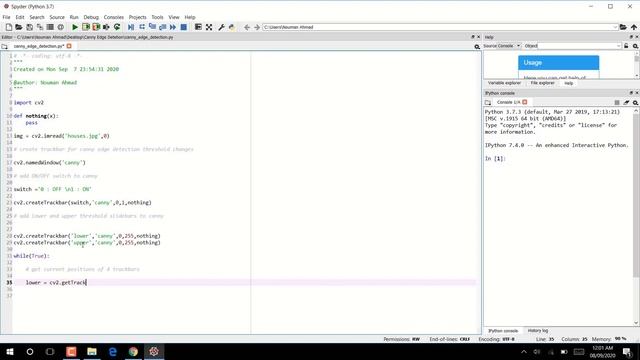Switch to History log tab
Image resolution: width=640 pixels, height=360 pixels.
coord(538,331)
